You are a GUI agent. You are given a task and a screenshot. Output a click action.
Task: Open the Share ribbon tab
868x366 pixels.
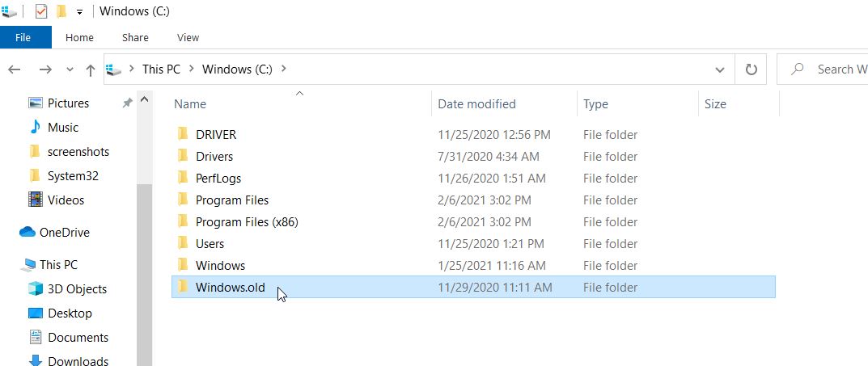point(135,38)
